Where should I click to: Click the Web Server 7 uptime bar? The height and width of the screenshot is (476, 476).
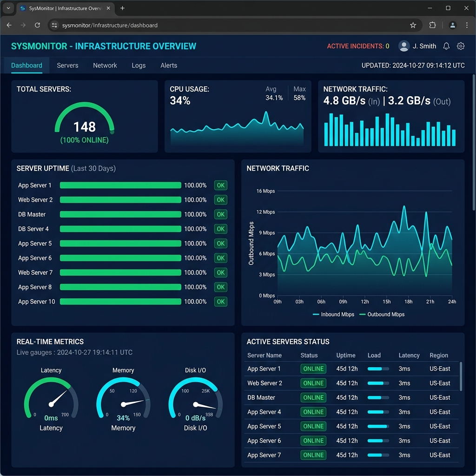(120, 272)
